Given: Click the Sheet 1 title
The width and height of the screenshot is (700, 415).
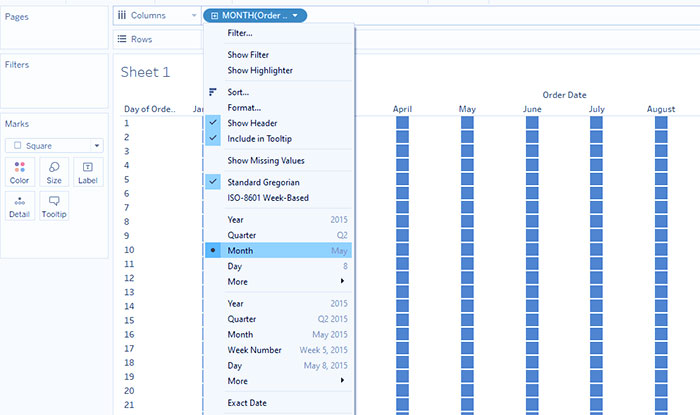Looking at the screenshot, I should 145,72.
